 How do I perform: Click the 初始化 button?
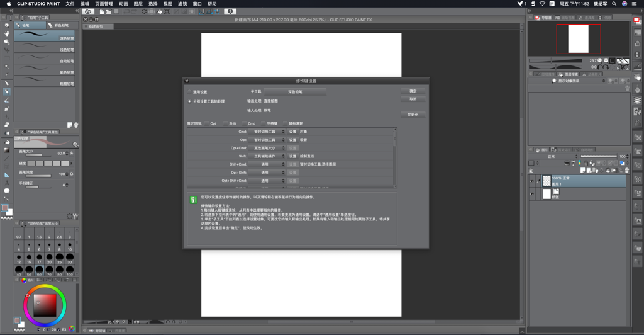(x=413, y=115)
